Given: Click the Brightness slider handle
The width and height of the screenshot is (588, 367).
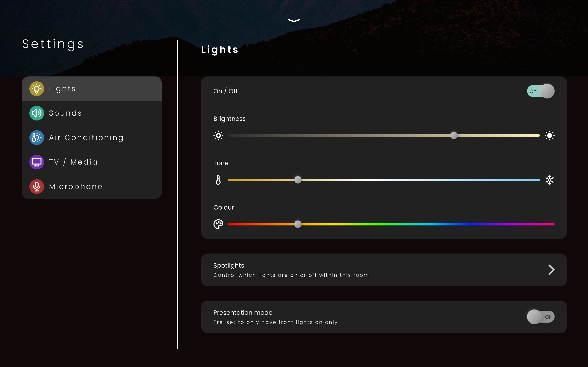Looking at the screenshot, I should coord(454,135).
